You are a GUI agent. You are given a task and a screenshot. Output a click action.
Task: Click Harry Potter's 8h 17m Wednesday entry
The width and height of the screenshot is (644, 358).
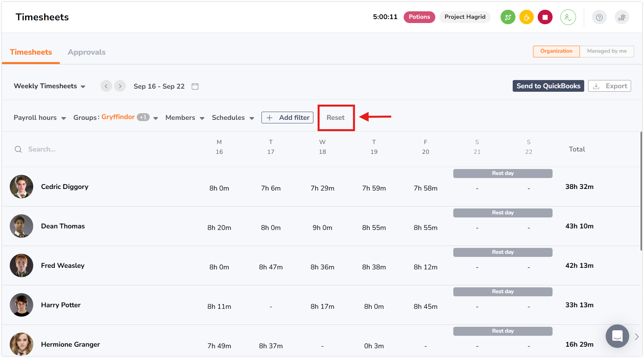click(x=322, y=306)
